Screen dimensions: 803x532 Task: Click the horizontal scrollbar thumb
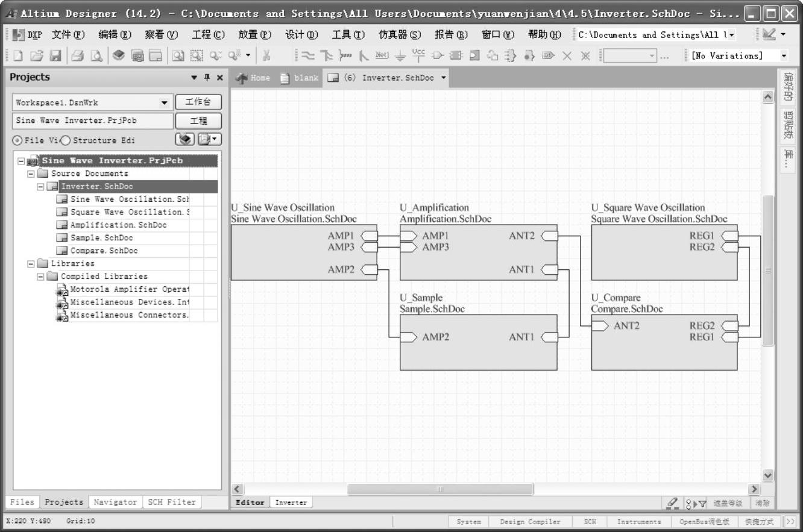pos(440,489)
